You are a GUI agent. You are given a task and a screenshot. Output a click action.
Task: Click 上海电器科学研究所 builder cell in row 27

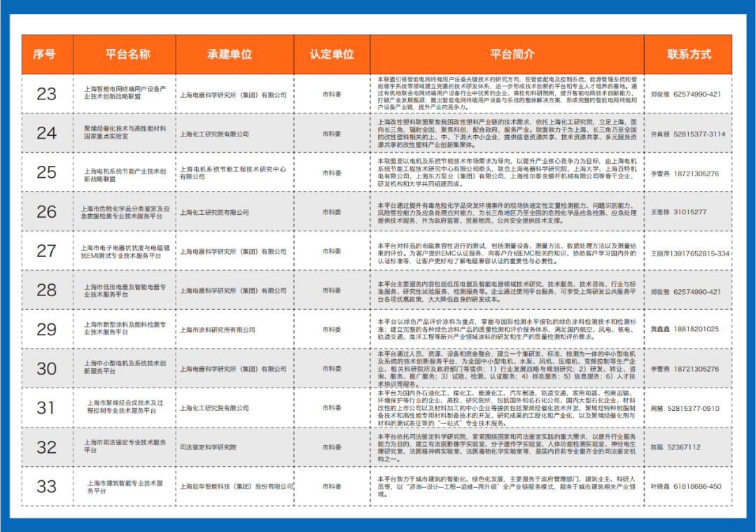click(233, 252)
